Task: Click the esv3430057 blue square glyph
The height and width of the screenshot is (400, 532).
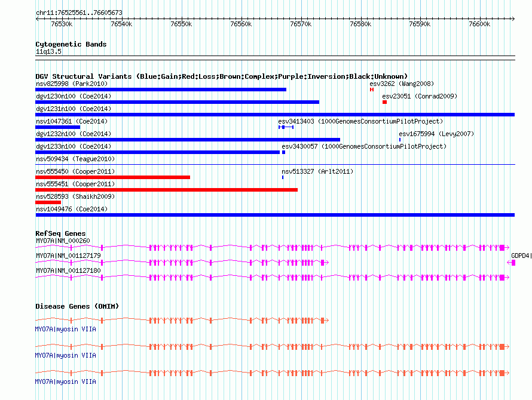Action: [284, 152]
